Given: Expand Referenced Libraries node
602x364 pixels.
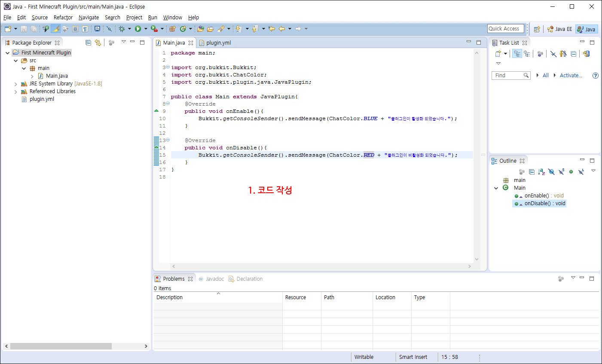Looking at the screenshot, I should [x=16, y=91].
